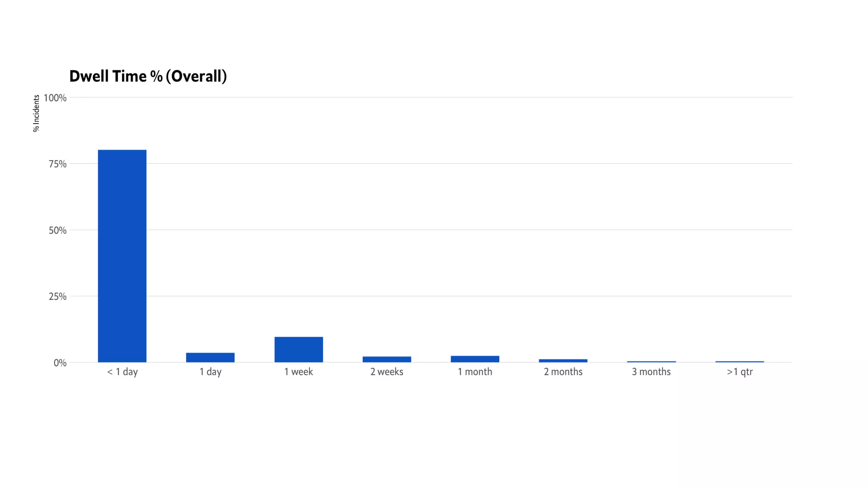Click the 100% axis tick label
This screenshot has width=868, height=488.
click(55, 98)
